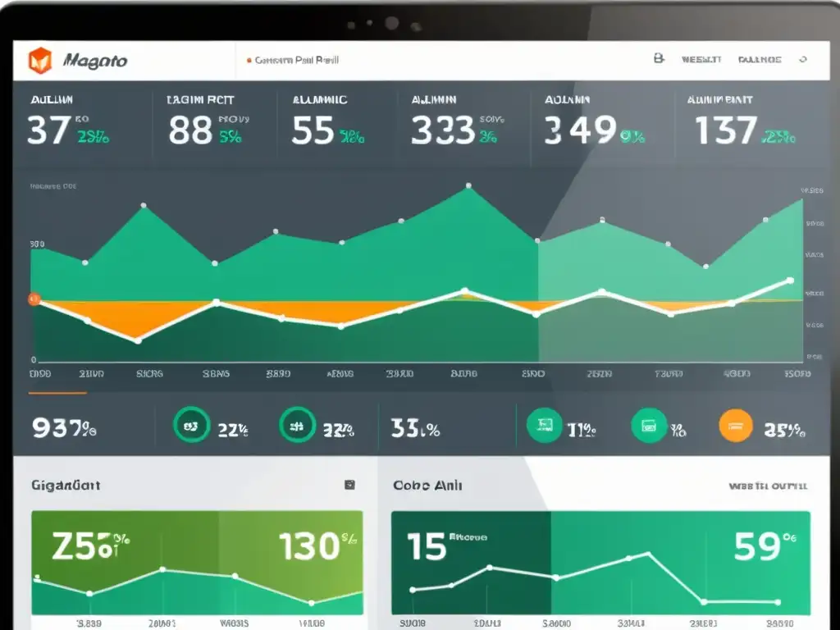Click the '11%' metric value
The image size is (840, 630).
pyautogui.click(x=582, y=430)
